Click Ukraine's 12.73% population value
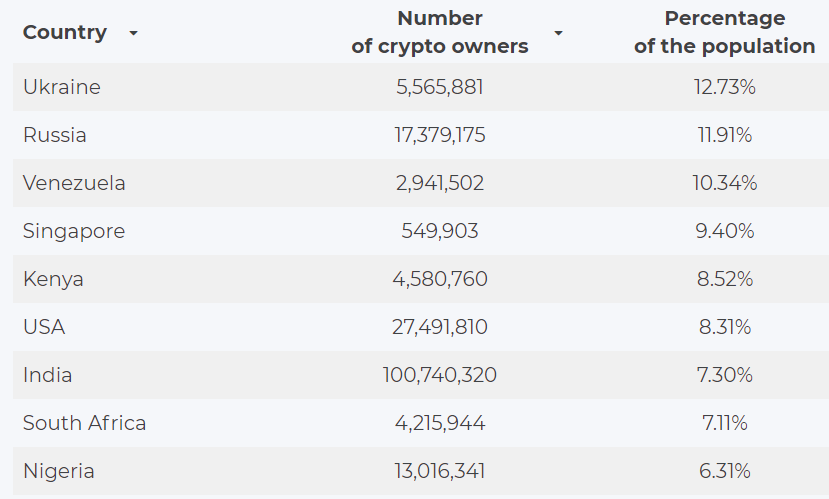This screenshot has width=829, height=499. click(x=725, y=87)
